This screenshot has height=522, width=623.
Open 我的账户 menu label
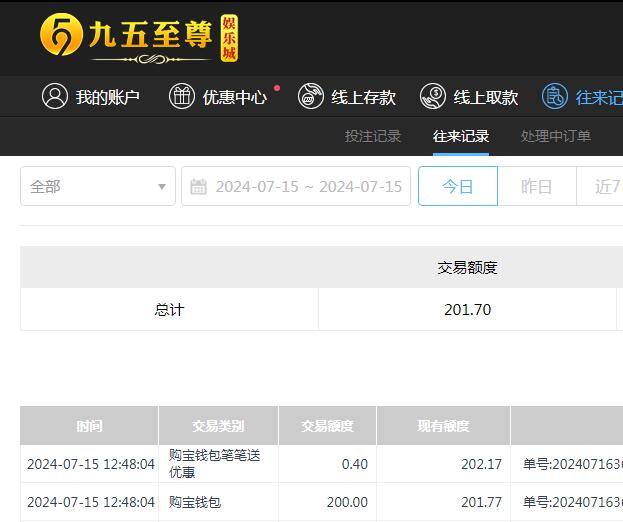coord(108,97)
